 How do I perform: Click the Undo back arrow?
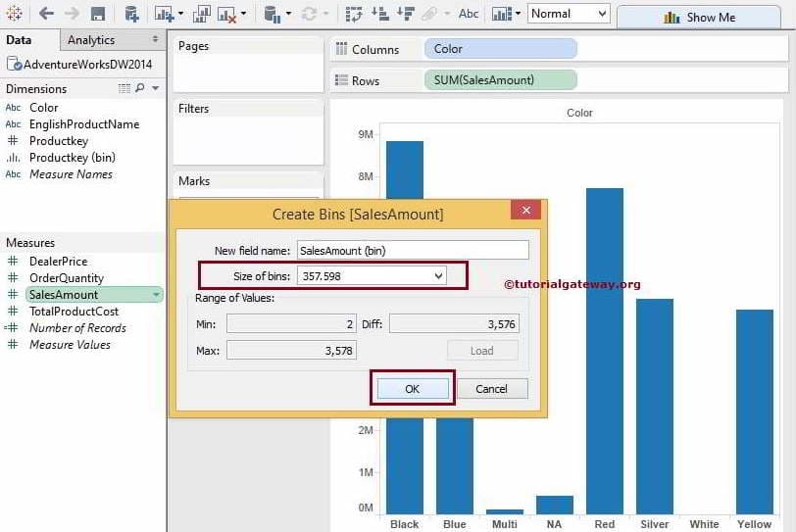[x=46, y=14]
